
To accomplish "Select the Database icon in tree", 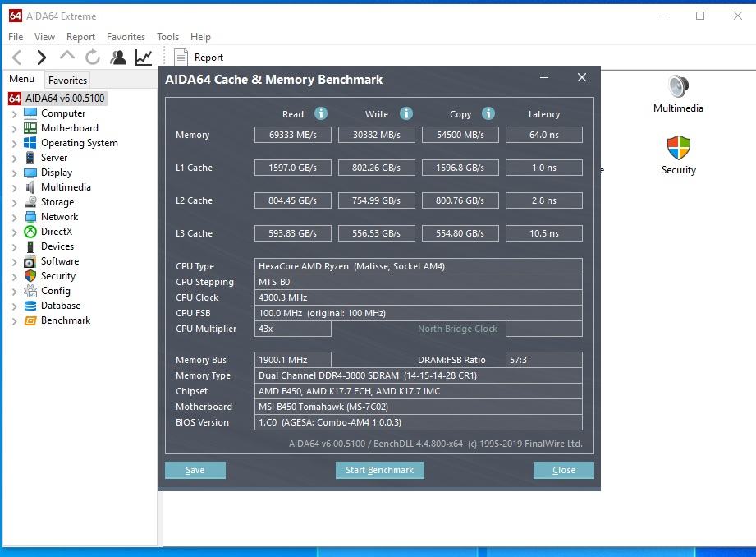I will pyautogui.click(x=30, y=306).
